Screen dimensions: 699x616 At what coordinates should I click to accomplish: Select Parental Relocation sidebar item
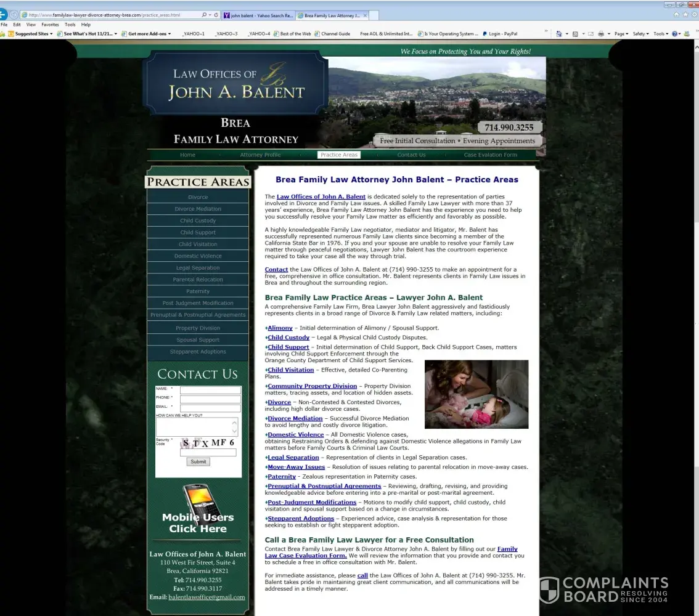click(x=198, y=279)
